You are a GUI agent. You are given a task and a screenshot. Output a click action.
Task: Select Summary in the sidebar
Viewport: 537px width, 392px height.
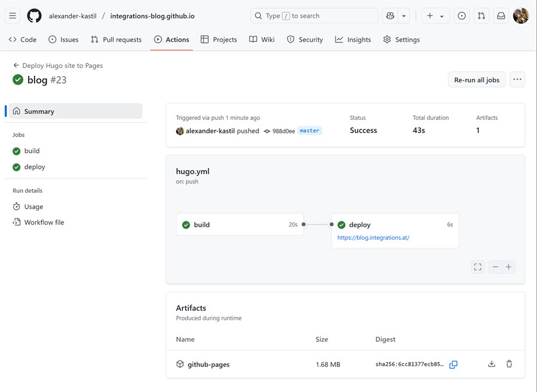click(75, 111)
